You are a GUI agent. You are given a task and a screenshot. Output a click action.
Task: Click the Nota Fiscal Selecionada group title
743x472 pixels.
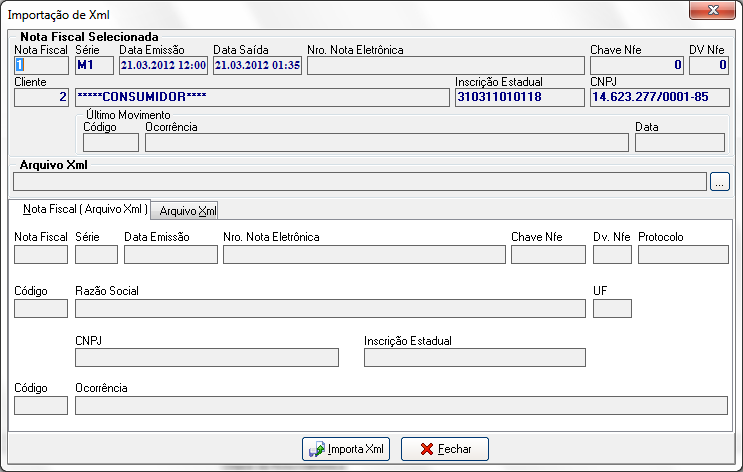[x=89, y=36]
